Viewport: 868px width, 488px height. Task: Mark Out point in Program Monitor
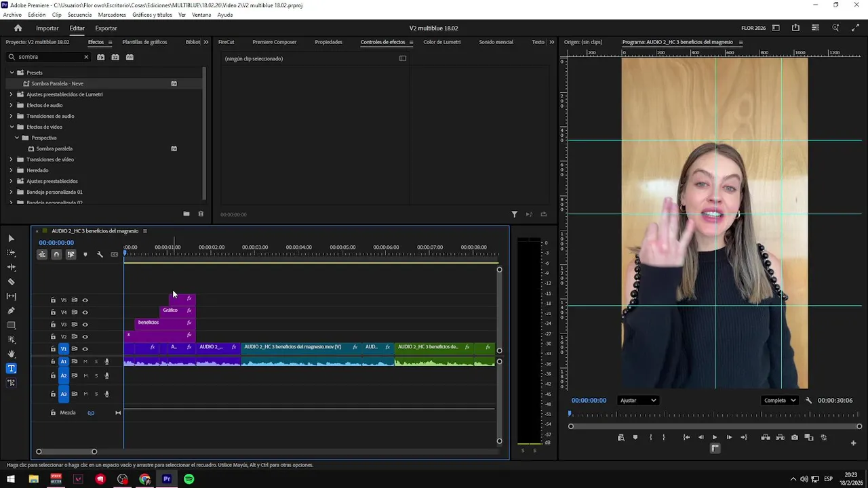[x=664, y=437]
